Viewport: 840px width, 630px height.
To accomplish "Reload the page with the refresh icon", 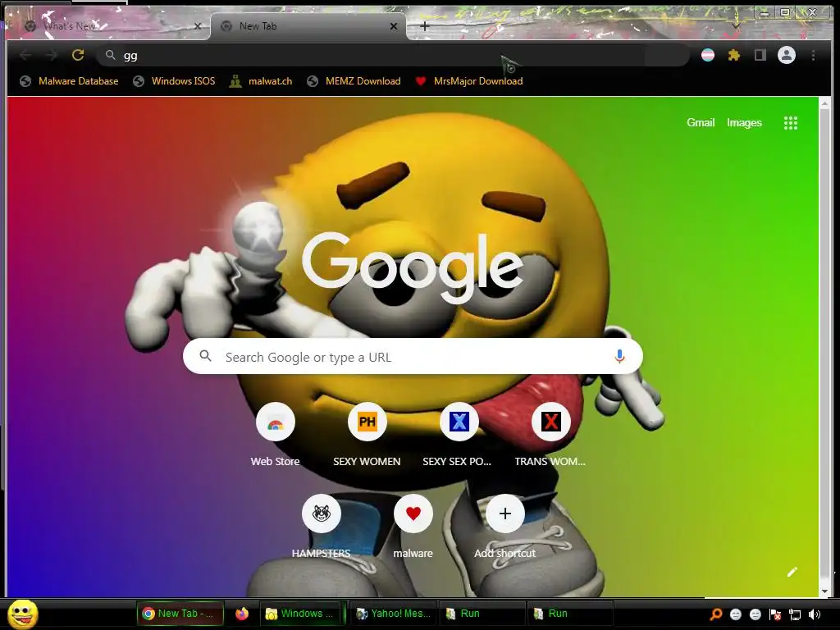I will tap(78, 55).
